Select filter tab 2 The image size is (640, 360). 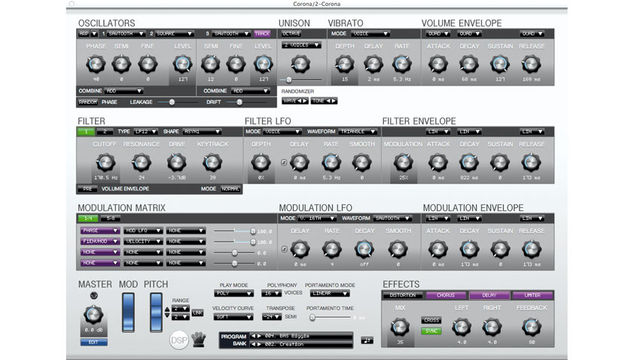[105, 131]
